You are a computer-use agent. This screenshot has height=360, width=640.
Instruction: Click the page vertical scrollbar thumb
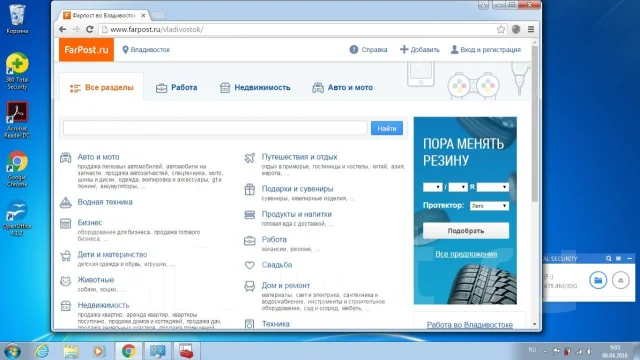(535, 124)
